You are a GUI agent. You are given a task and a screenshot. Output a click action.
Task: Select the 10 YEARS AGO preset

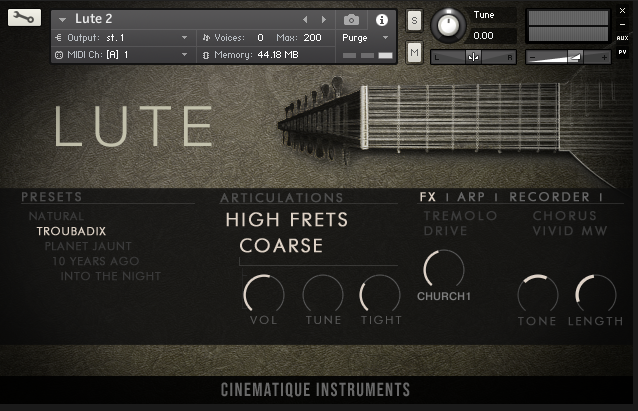[x=96, y=261]
